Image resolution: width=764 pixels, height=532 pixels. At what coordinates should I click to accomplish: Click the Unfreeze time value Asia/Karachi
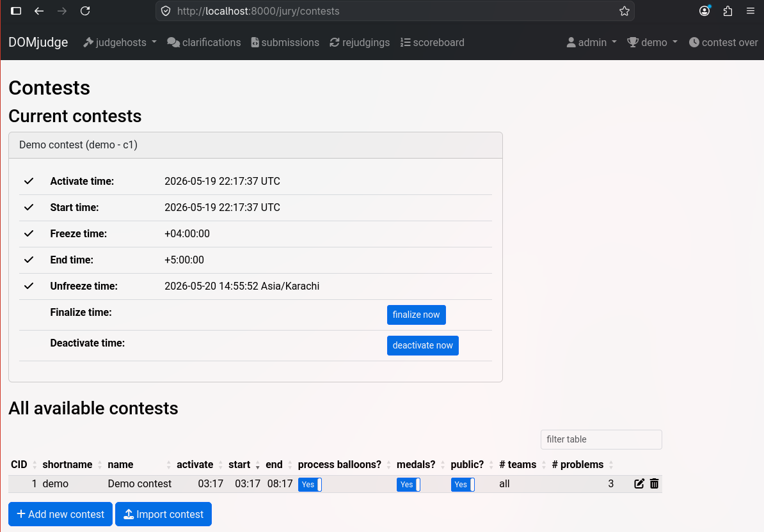click(242, 286)
